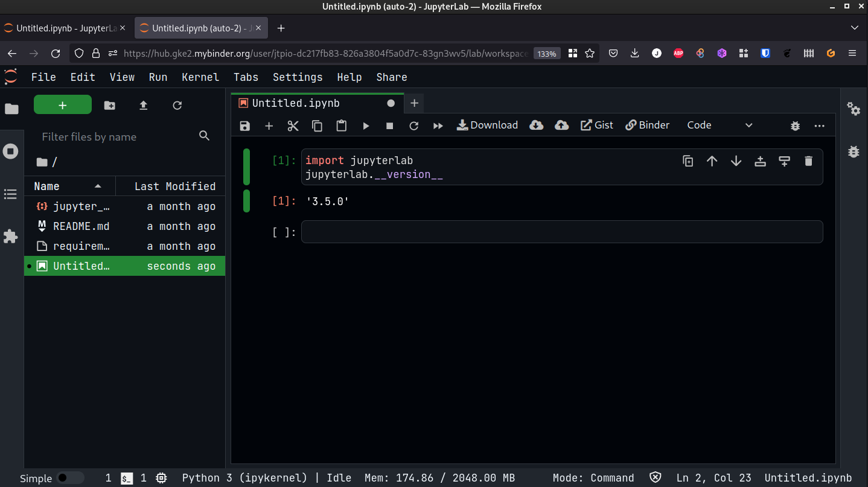
Task: Interrupt the kernel using stop icon
Action: 389,126
